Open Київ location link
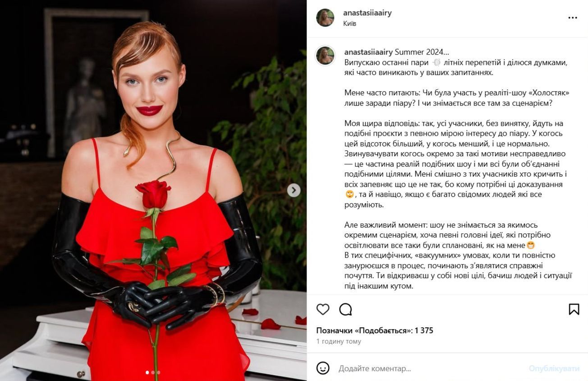The image size is (588, 381). pos(349,23)
